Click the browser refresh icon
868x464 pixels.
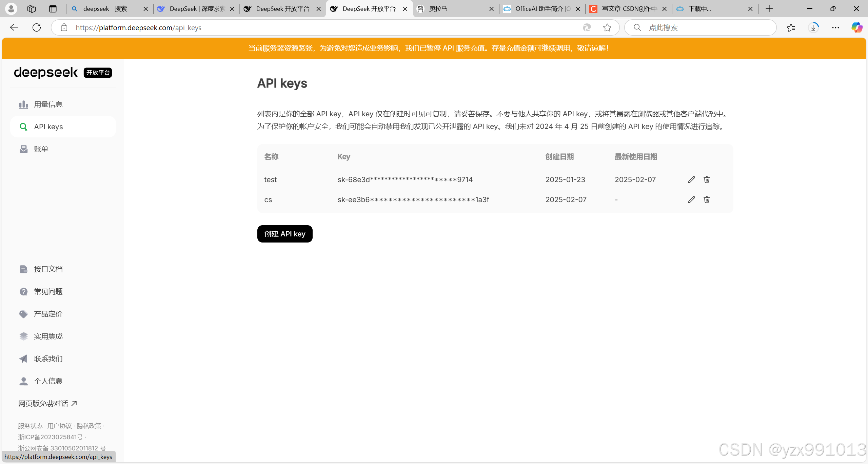37,27
